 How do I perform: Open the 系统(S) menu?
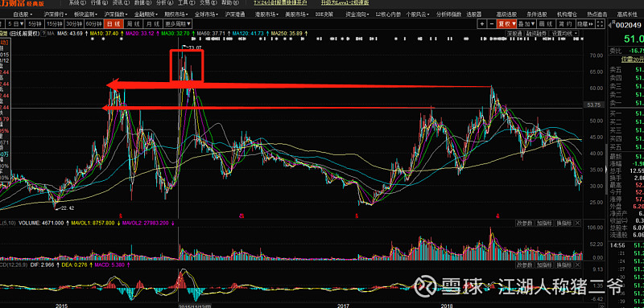click(77, 2)
